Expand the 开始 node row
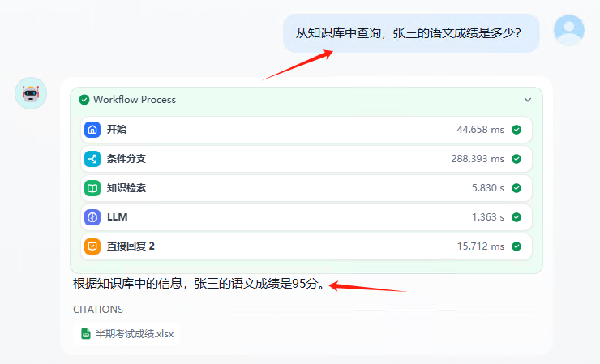600x364 pixels. pos(306,130)
